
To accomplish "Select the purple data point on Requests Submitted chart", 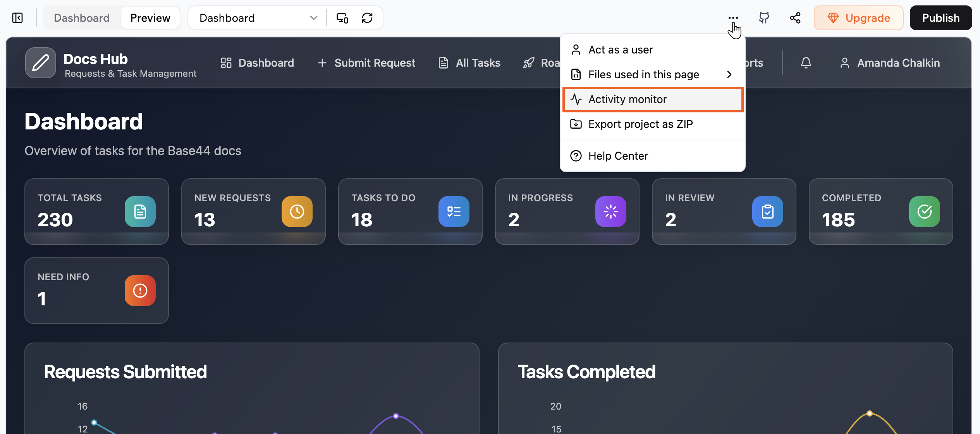I will click(396, 415).
